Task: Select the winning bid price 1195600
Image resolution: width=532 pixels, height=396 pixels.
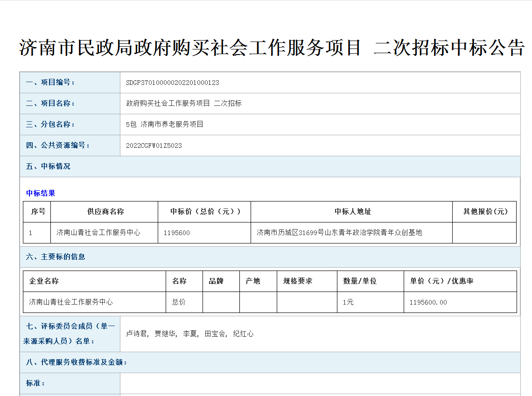Action: click(x=177, y=233)
